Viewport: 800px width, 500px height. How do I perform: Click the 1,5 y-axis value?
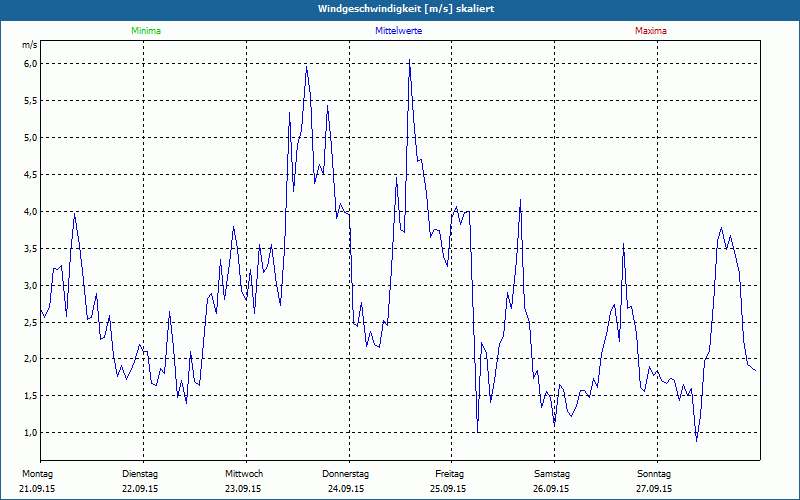tap(31, 396)
